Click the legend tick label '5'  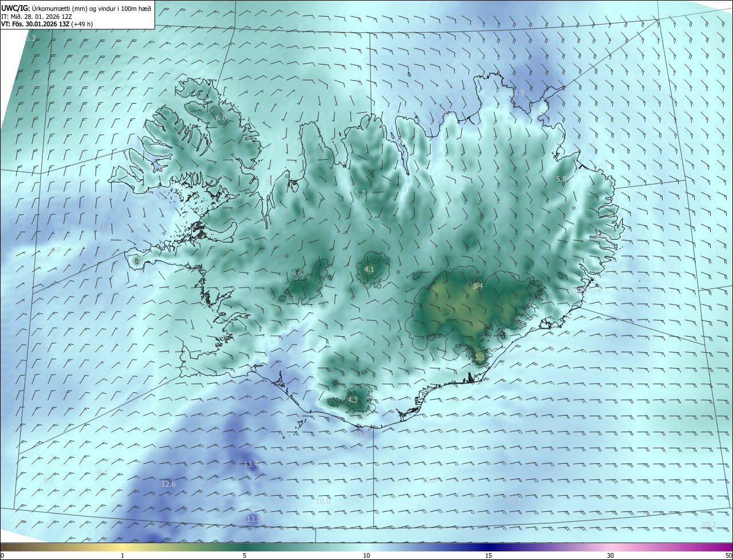click(245, 555)
